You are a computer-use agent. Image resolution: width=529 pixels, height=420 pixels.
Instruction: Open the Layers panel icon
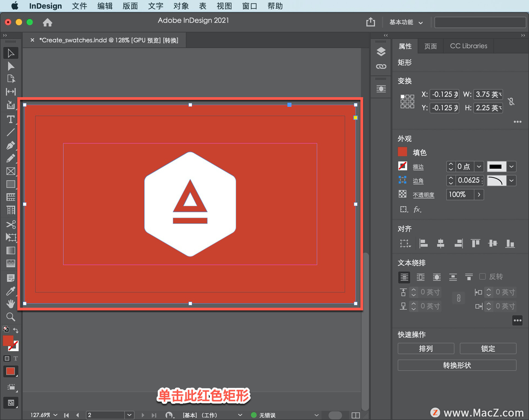click(381, 51)
